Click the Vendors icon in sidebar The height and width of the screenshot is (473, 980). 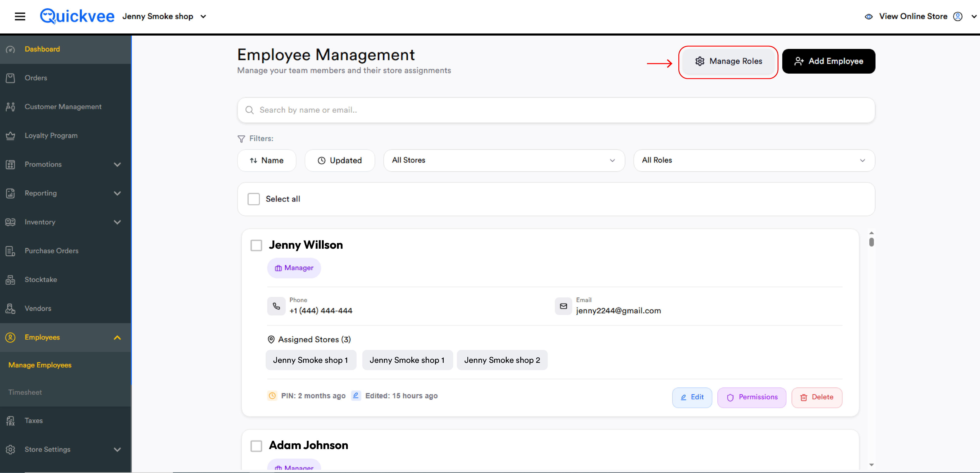(11, 308)
